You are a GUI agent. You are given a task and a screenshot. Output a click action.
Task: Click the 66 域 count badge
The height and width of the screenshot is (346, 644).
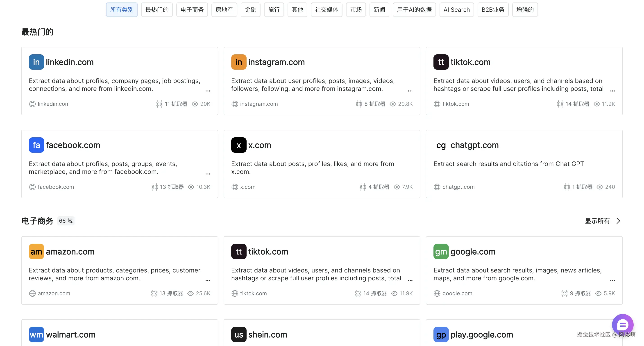[x=66, y=221]
